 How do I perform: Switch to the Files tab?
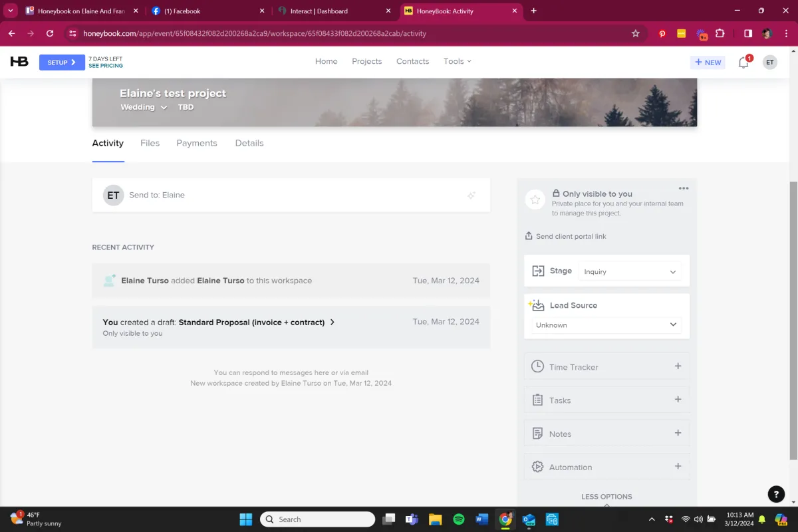pyautogui.click(x=150, y=143)
